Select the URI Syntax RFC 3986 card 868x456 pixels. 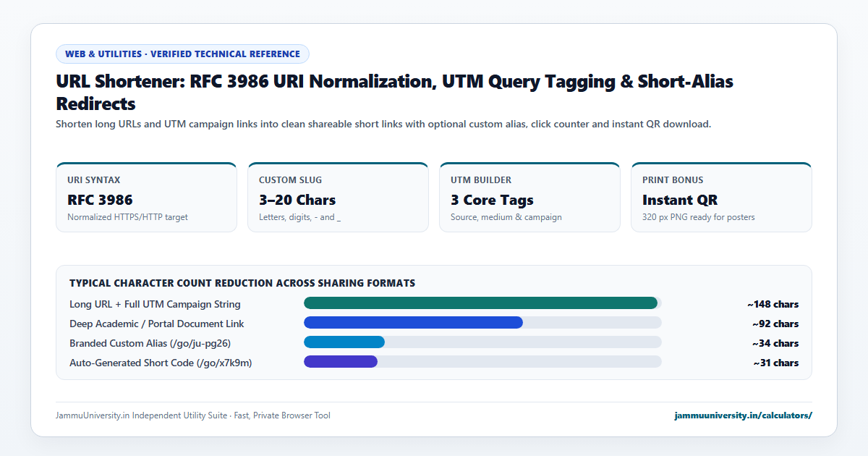coord(146,197)
